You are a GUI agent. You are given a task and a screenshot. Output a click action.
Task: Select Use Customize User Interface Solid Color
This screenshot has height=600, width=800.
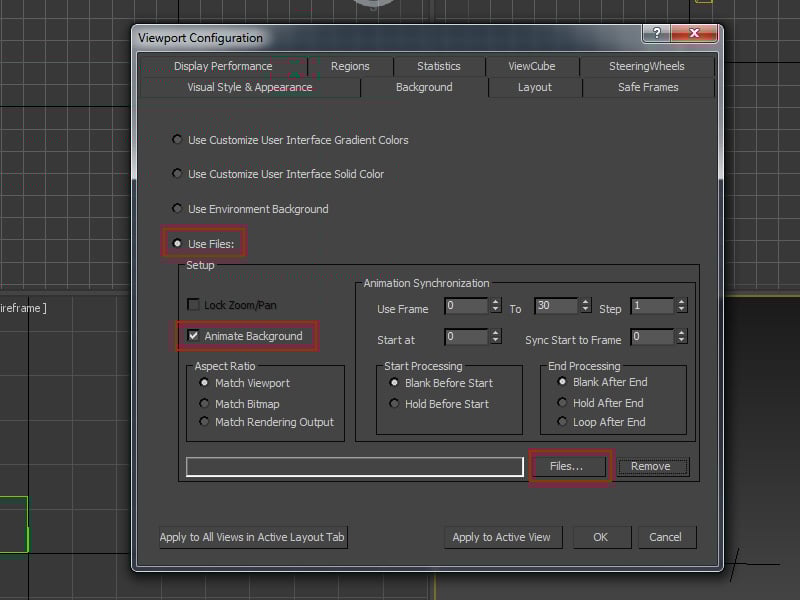(x=177, y=173)
